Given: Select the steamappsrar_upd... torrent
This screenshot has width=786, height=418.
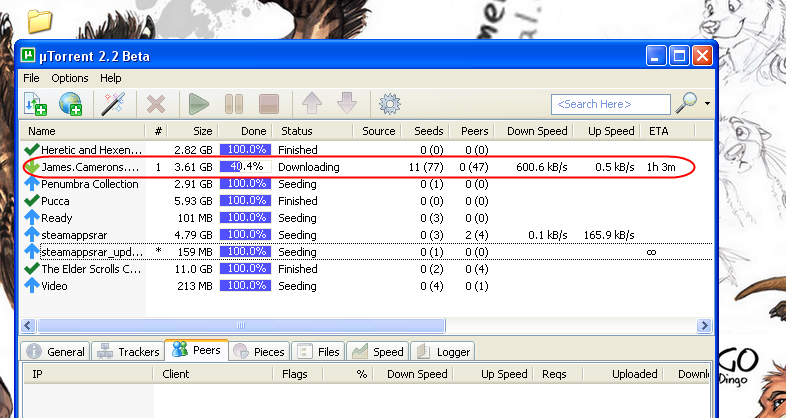Looking at the screenshot, I should pos(366,252).
